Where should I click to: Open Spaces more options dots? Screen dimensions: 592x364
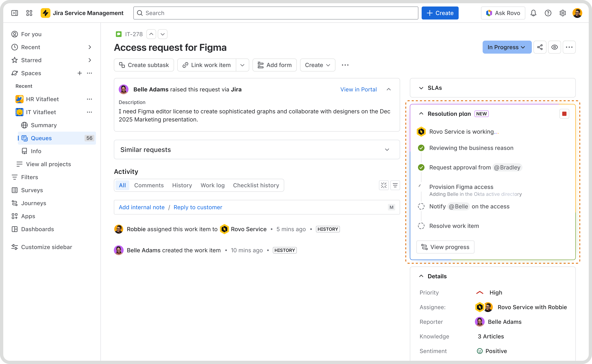[x=89, y=73]
